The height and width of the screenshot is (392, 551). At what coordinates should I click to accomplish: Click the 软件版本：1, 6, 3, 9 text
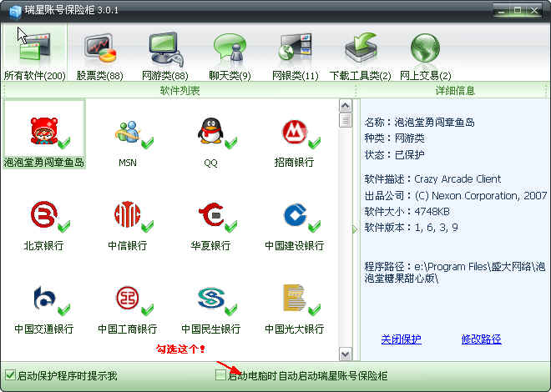coord(411,228)
